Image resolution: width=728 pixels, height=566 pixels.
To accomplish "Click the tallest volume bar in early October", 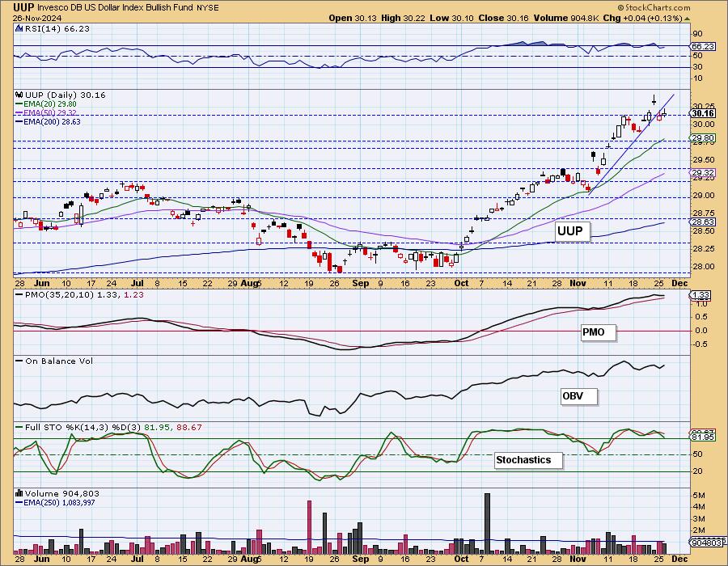I will pos(487,523).
